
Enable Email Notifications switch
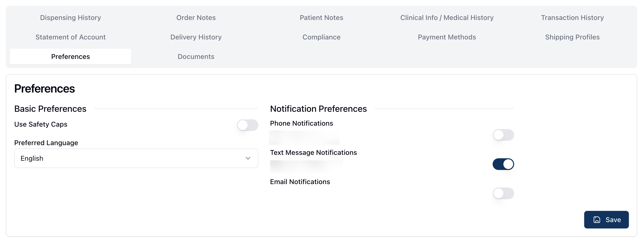503,193
